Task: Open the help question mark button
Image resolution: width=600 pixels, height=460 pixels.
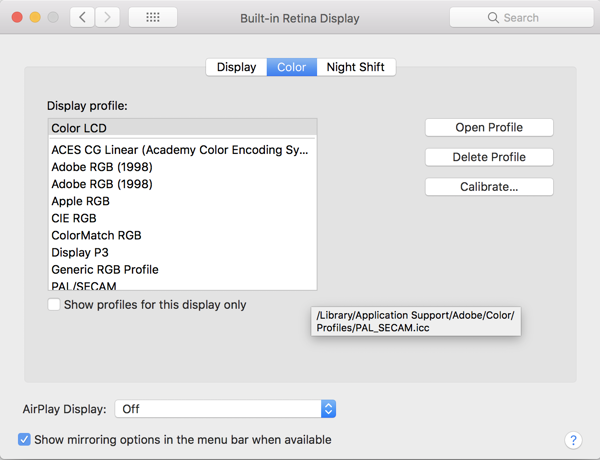Action: click(x=573, y=440)
